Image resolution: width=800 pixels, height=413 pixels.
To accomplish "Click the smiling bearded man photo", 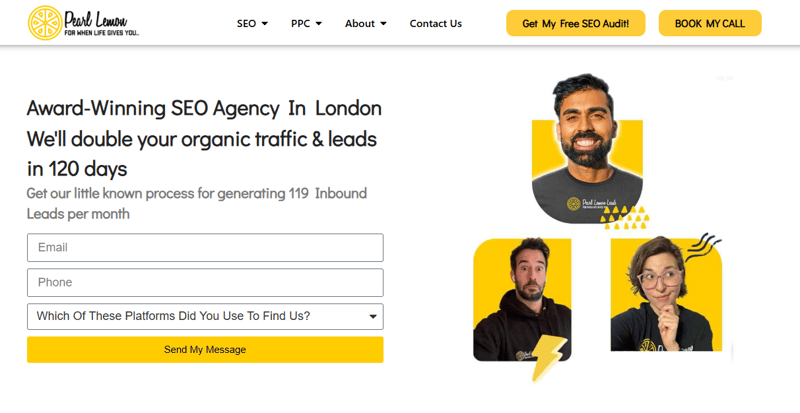I will pos(587,148).
